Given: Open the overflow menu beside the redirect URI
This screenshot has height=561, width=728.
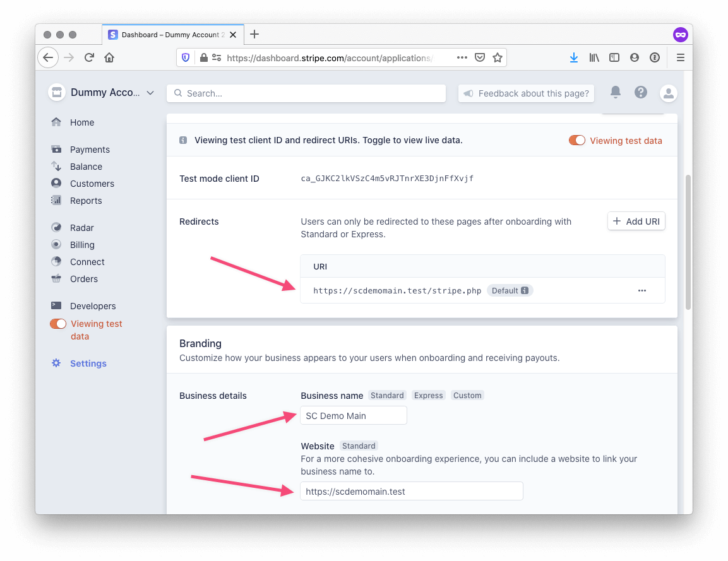Looking at the screenshot, I should (642, 290).
